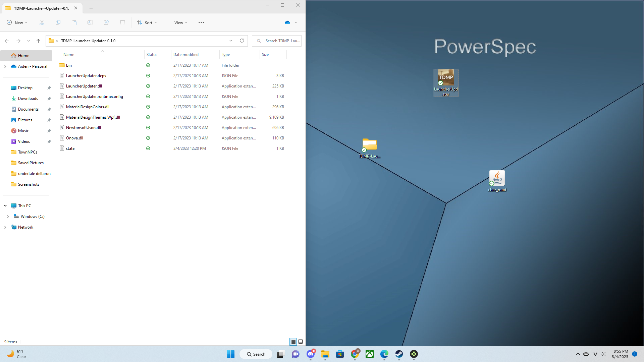Click the Refresh icon next to address bar
This screenshot has width=644, height=362.
coord(241,41)
